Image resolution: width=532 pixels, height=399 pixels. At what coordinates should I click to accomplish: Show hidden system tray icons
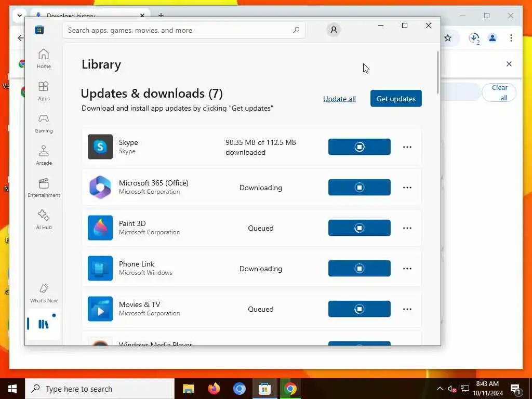point(440,389)
